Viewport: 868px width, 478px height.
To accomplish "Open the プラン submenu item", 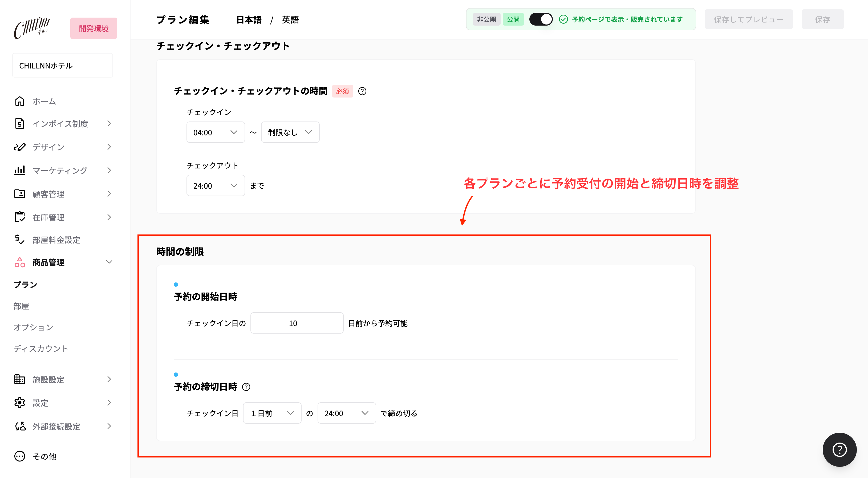I will click(x=25, y=285).
